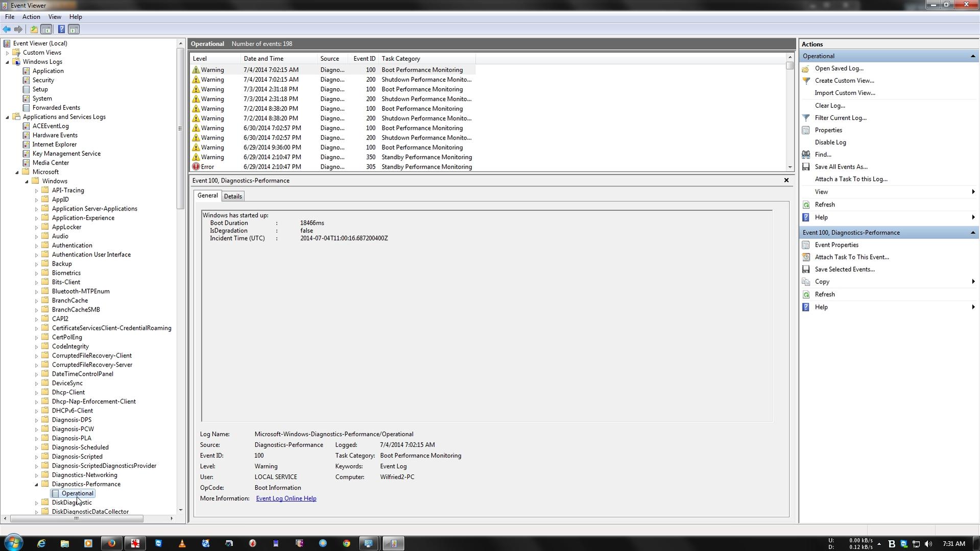Click the up one level folder icon
The height and width of the screenshot is (551, 980).
34,30
